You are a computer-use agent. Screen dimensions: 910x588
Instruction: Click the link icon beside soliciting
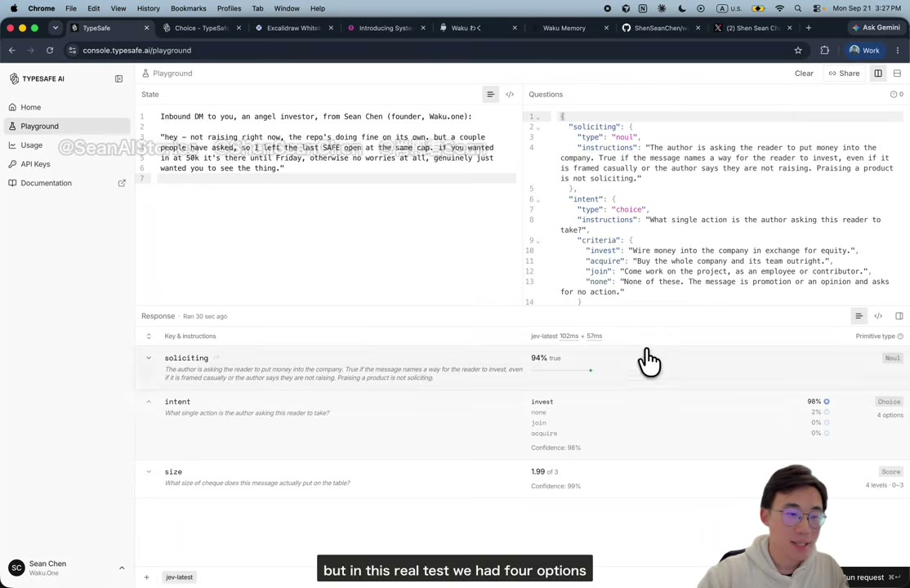tap(216, 359)
